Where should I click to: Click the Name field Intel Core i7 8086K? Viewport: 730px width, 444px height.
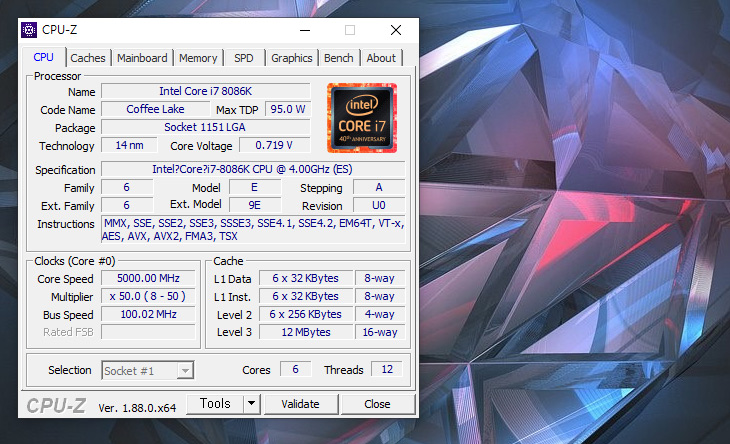click(205, 91)
